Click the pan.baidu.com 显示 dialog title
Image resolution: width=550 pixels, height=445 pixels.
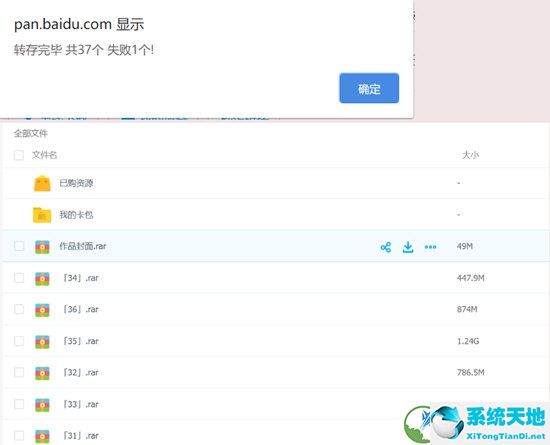tap(79, 24)
